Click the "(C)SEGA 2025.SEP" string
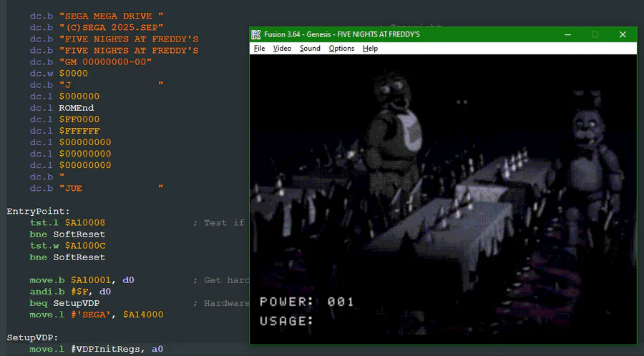Screen dimensions: 644x356 [111, 27]
